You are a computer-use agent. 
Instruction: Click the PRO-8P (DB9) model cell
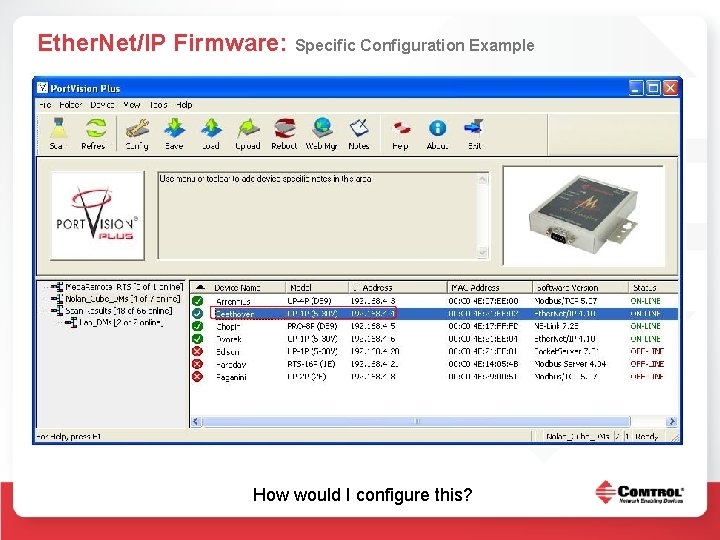(x=312, y=326)
